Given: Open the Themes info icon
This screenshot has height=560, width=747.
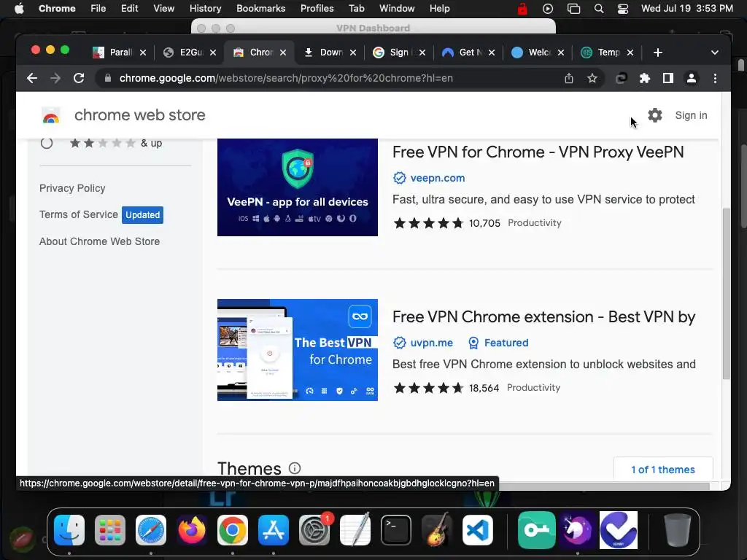Looking at the screenshot, I should point(295,468).
